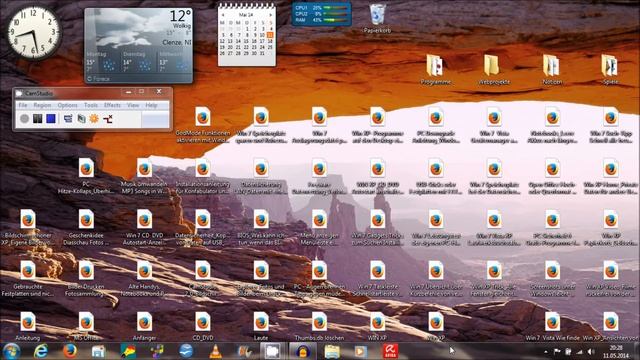The image size is (640, 360).
Task: Select CamStudio record-to-AVI/SWF toggle icon
Action: pyautogui.click(x=81, y=119)
